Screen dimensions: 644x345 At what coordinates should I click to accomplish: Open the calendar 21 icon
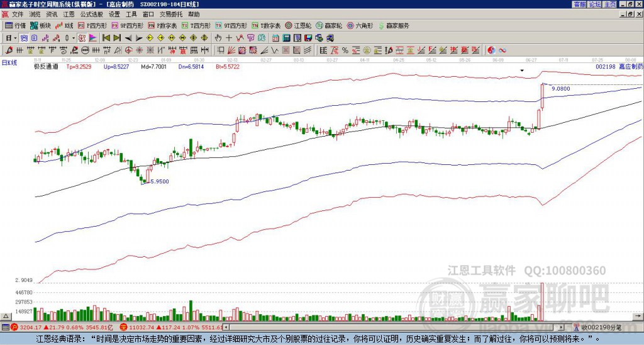(x=275, y=38)
